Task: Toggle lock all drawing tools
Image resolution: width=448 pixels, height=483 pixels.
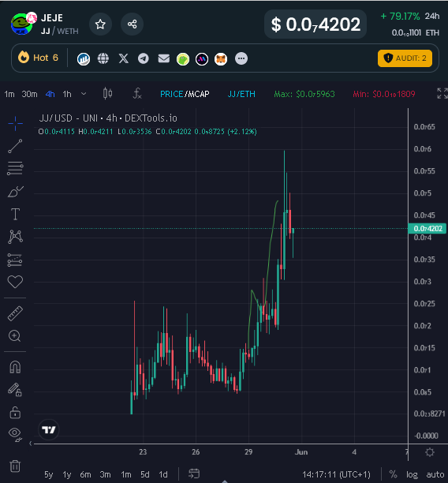Action: pos(15,413)
